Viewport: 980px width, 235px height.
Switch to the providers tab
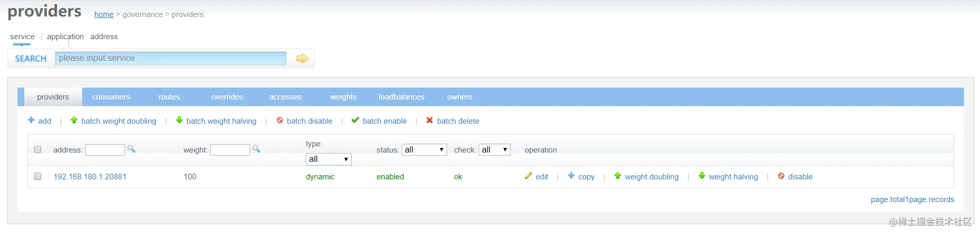(53, 97)
